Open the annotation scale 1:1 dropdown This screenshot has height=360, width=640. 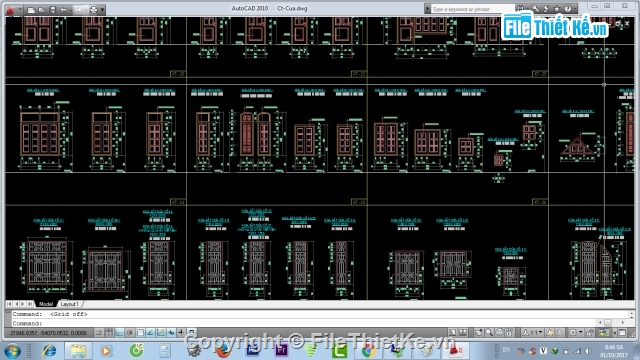[x=534, y=333]
